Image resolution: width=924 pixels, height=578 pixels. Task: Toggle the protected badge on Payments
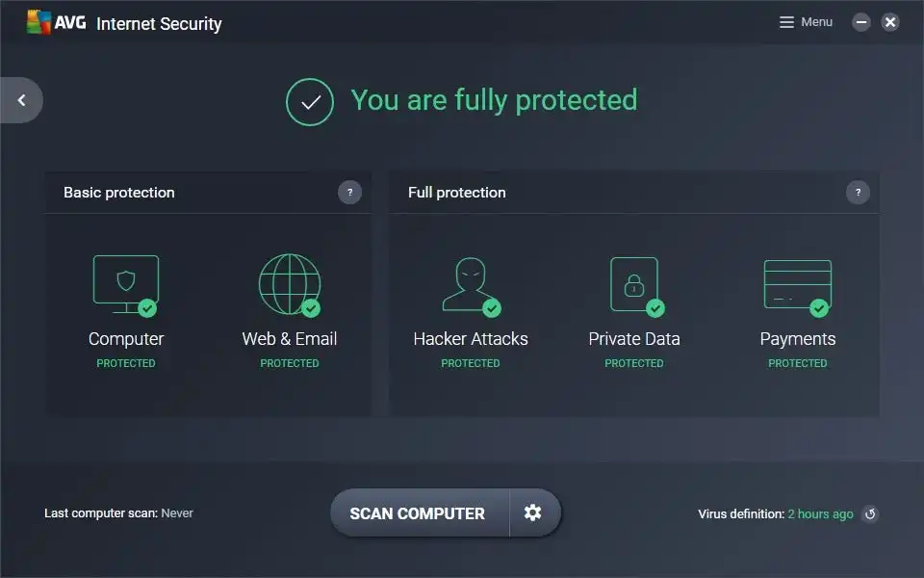(x=819, y=308)
